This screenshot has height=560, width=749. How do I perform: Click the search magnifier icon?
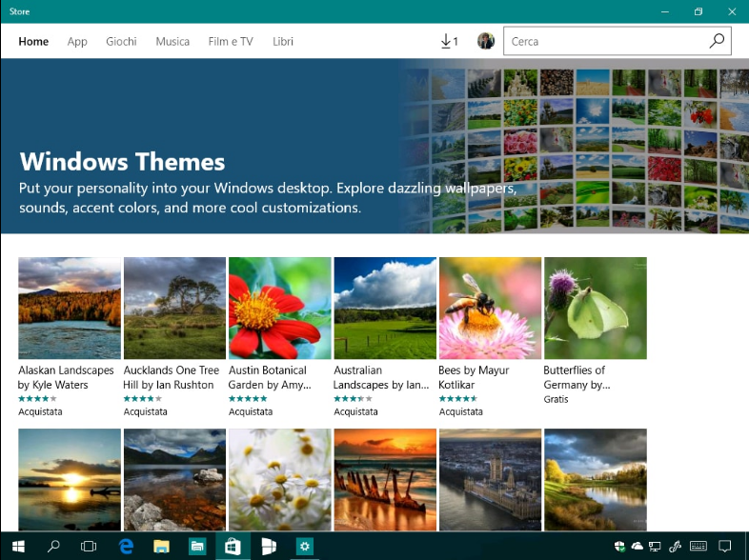[717, 41]
